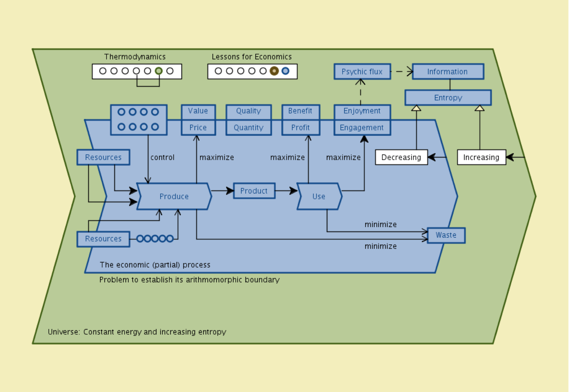The height and width of the screenshot is (392, 569).
Task: Select the Waste box
Action: [x=446, y=235]
